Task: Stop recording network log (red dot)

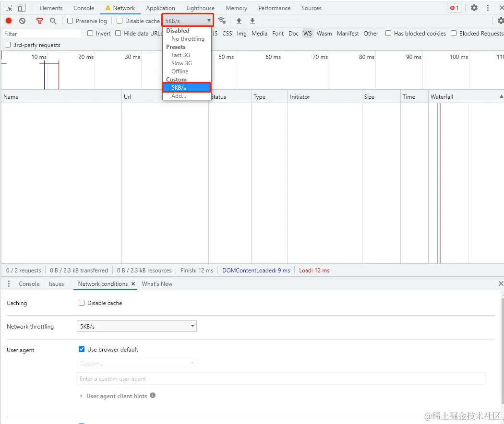Action: [9, 21]
